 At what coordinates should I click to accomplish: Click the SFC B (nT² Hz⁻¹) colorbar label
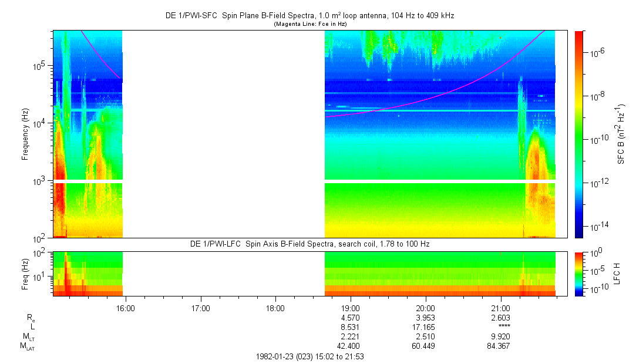pos(621,134)
